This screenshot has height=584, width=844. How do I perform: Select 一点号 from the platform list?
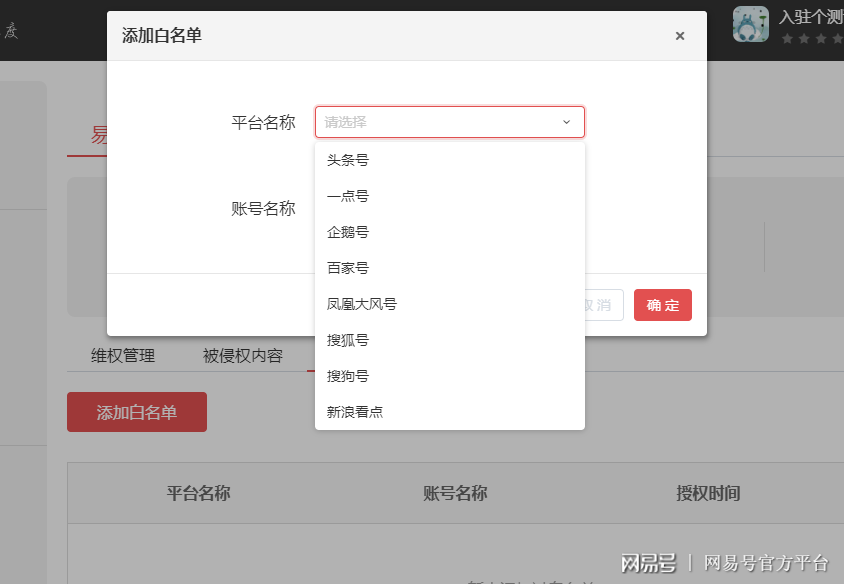pyautogui.click(x=449, y=196)
